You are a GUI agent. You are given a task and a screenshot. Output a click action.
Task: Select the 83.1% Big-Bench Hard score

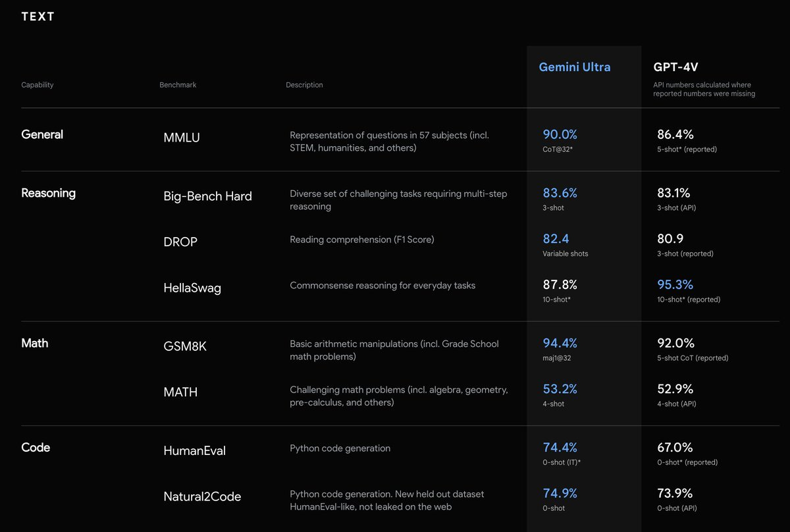coord(673,193)
